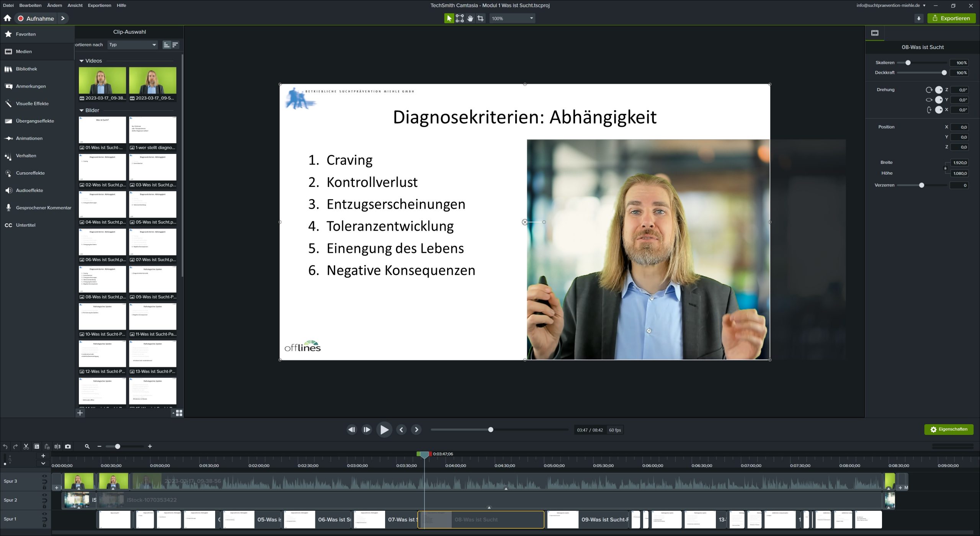Open the Typ sorting dropdown

tap(132, 45)
